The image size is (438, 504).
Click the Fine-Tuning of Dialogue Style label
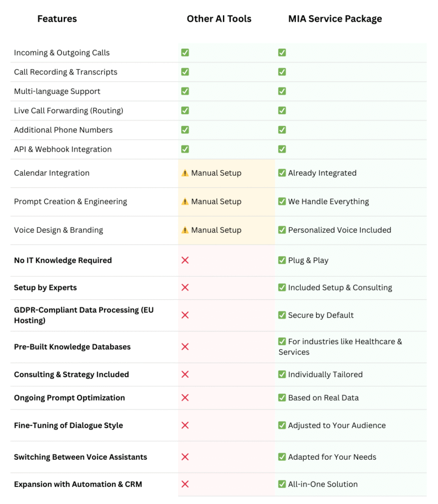[68, 426]
